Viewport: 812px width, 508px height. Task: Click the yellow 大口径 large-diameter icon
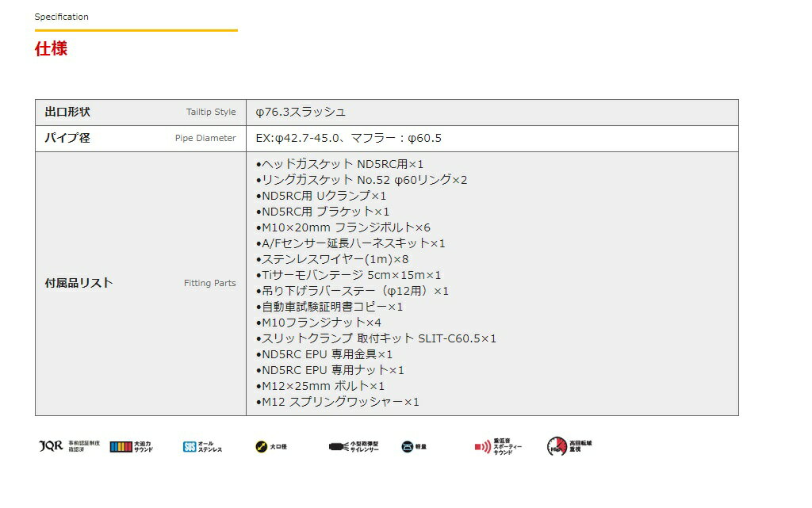tap(261, 447)
